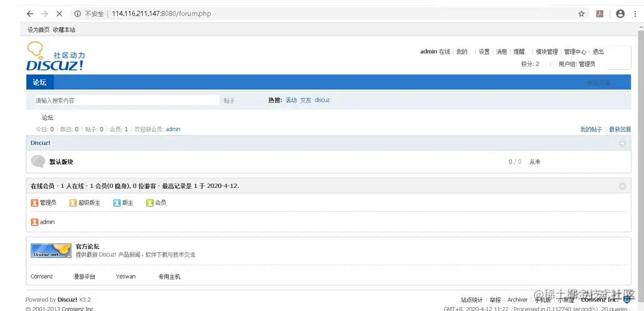Open 提醒 notifications link

(519, 52)
